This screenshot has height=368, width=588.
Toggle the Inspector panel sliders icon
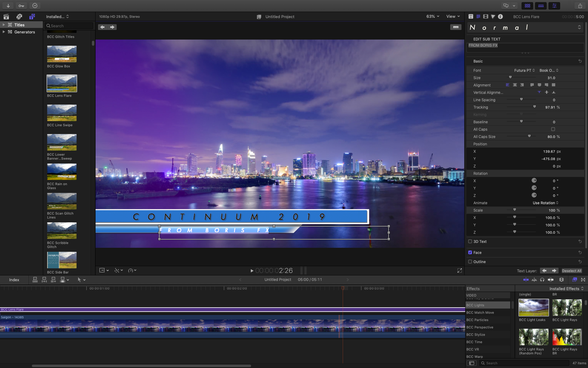pos(554,6)
